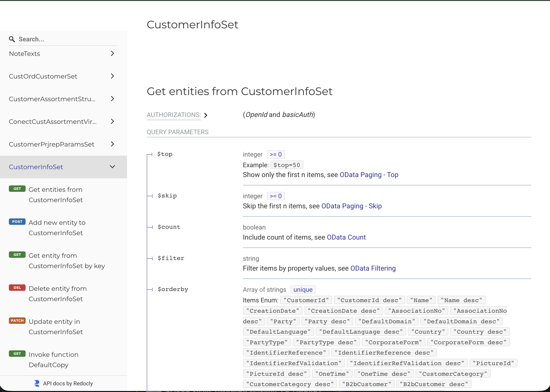550x392 pixels.
Task: Click the unique constraint tag
Action: (303, 290)
